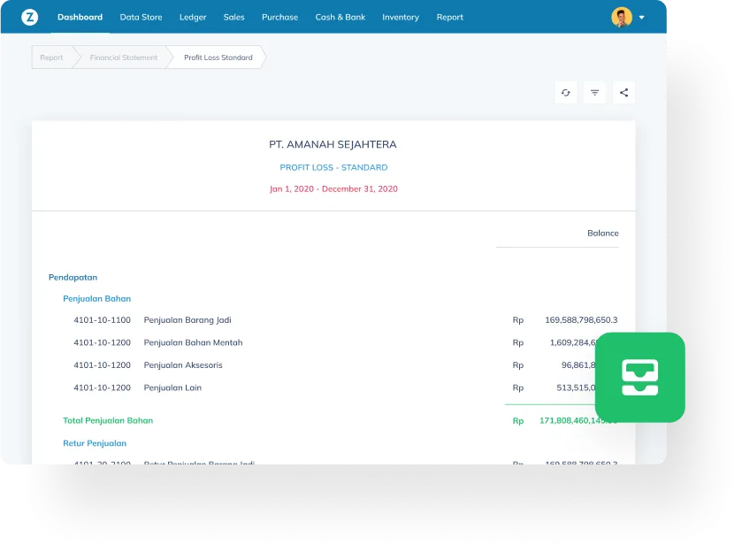Image resolution: width=750 pixels, height=560 pixels.
Task: Click the refresh report icon
Action: coord(566,92)
